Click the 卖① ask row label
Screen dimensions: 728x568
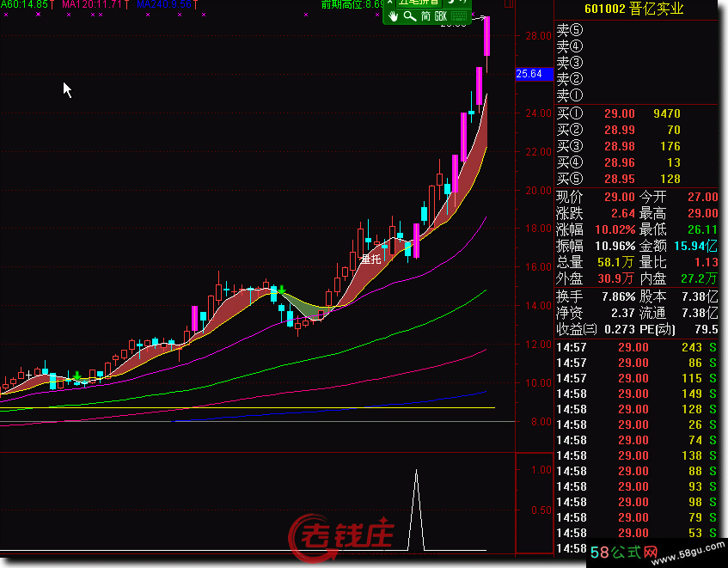click(x=570, y=95)
